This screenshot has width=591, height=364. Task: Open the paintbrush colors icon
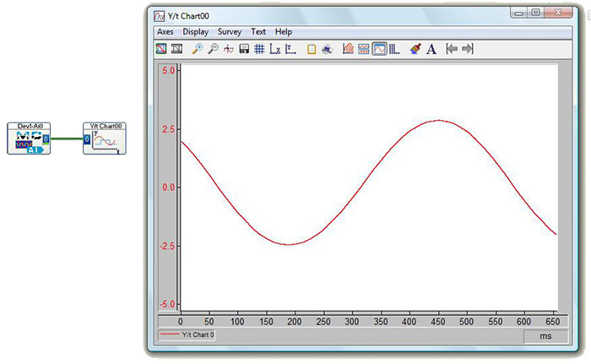click(415, 49)
